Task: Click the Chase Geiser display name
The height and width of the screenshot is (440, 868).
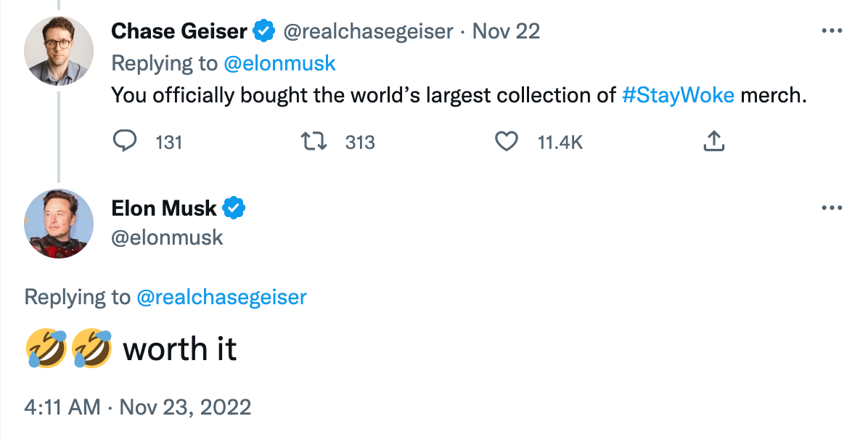Action: pos(179,31)
